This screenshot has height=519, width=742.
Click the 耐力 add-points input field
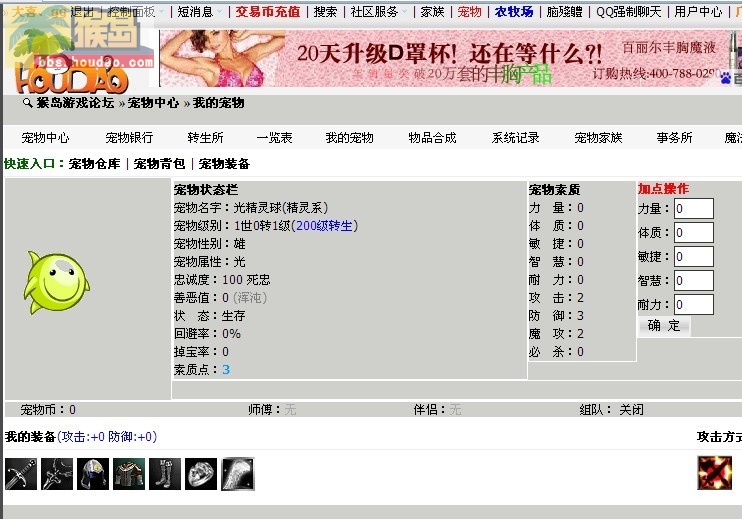point(693,305)
